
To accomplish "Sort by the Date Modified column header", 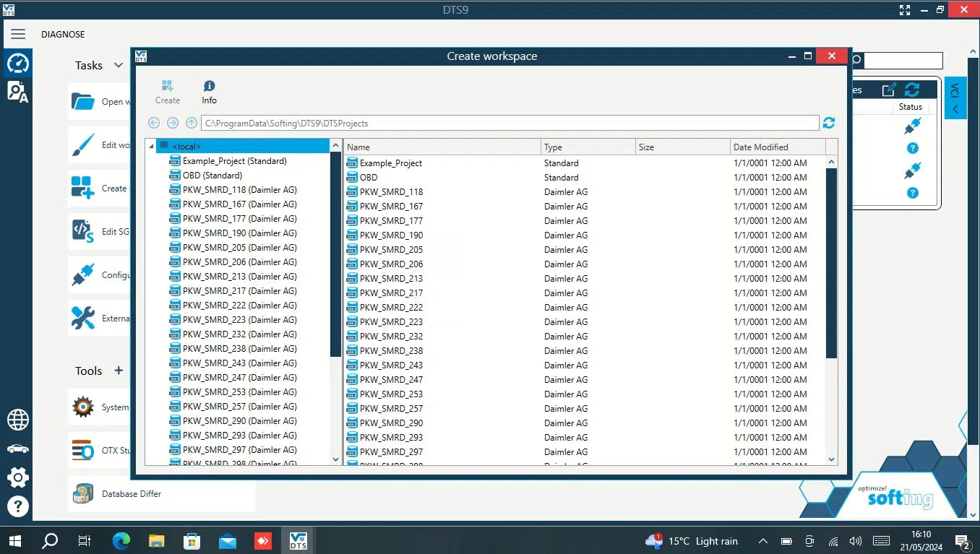I will click(777, 147).
